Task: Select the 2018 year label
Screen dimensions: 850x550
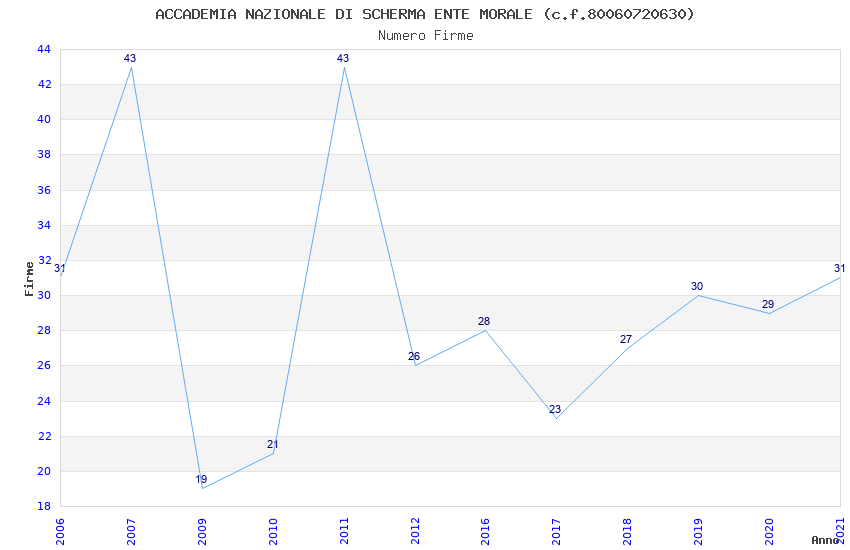Action: coord(627,532)
